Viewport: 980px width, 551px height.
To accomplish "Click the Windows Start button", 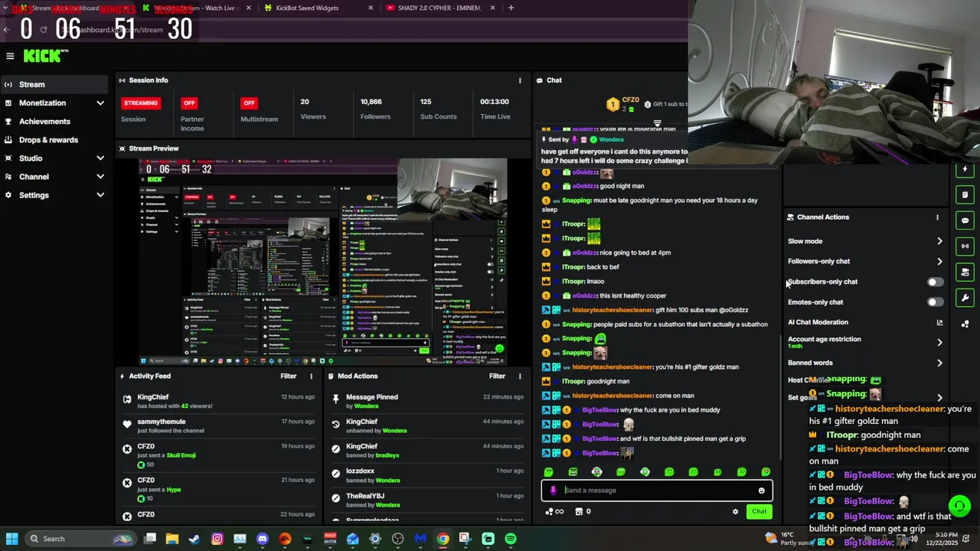I will [x=11, y=539].
